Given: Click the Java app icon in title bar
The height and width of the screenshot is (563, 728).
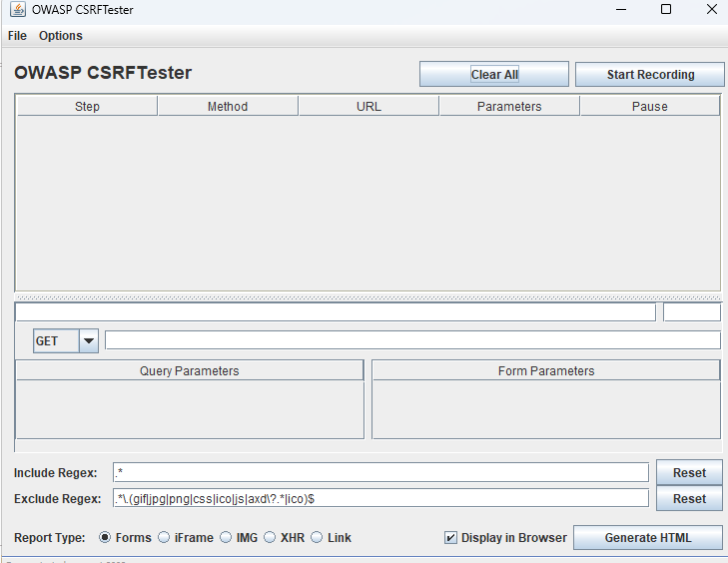Looking at the screenshot, I should (x=18, y=9).
